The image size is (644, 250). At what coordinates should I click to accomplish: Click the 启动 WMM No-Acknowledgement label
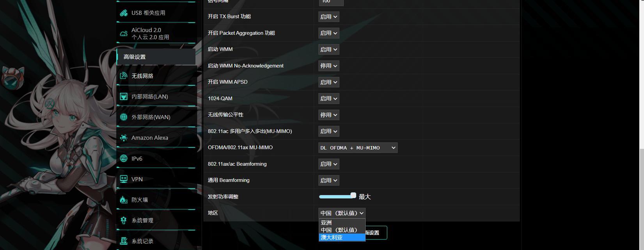pyautogui.click(x=246, y=66)
